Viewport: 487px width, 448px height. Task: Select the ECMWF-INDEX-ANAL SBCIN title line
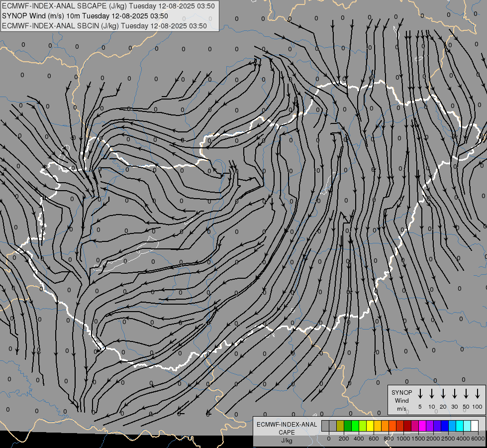[104, 26]
